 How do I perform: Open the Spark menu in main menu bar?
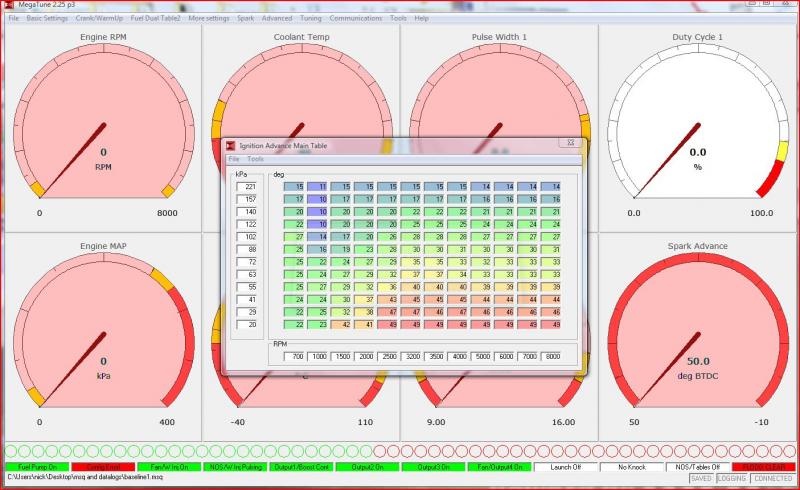pos(245,18)
